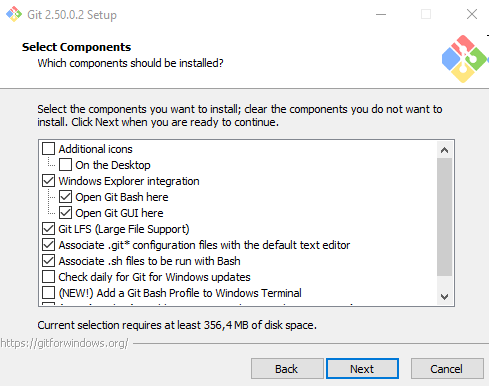This screenshot has width=489, height=386.
Task: Click the scroll up arrow of the components list
Action: tap(444, 150)
